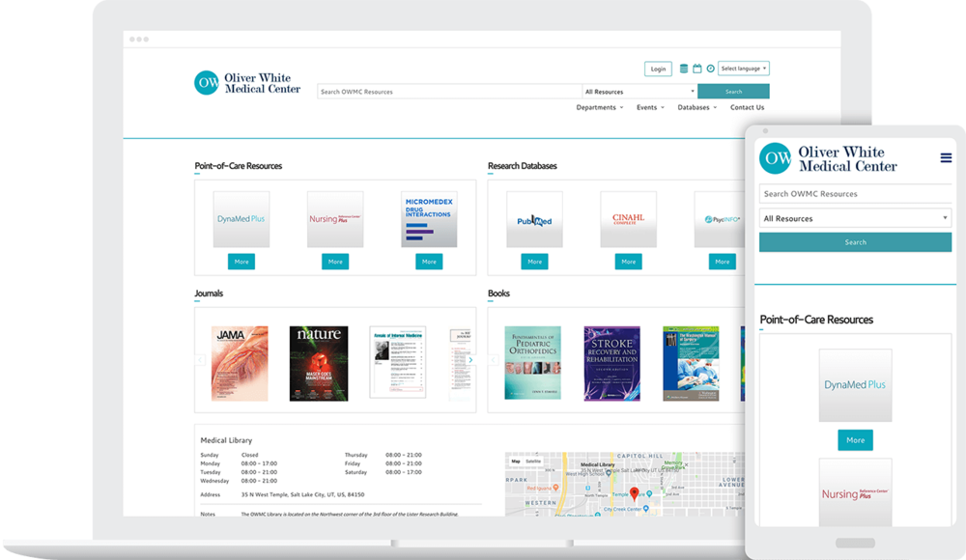Open the Contact Us page
The width and height of the screenshot is (966, 560).
pyautogui.click(x=747, y=107)
